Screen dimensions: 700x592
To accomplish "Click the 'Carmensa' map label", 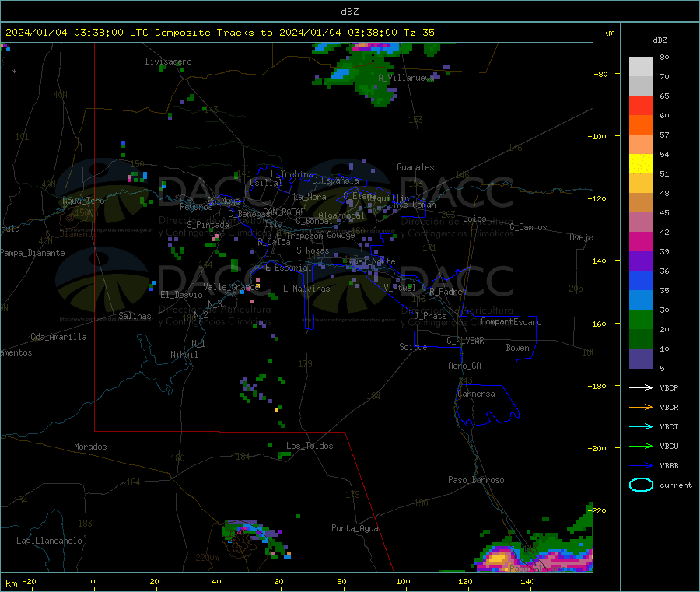I will click(476, 394).
